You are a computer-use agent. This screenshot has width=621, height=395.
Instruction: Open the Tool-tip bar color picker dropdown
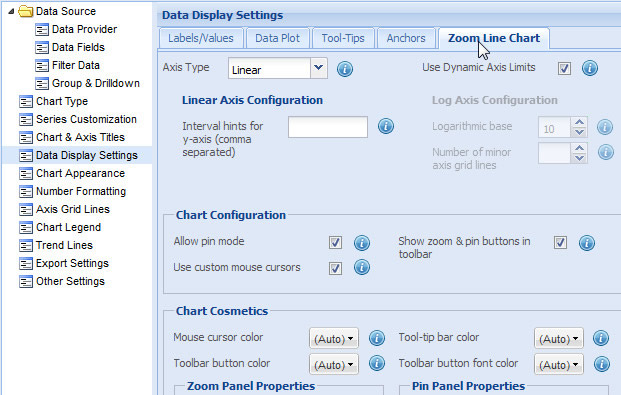pos(559,338)
